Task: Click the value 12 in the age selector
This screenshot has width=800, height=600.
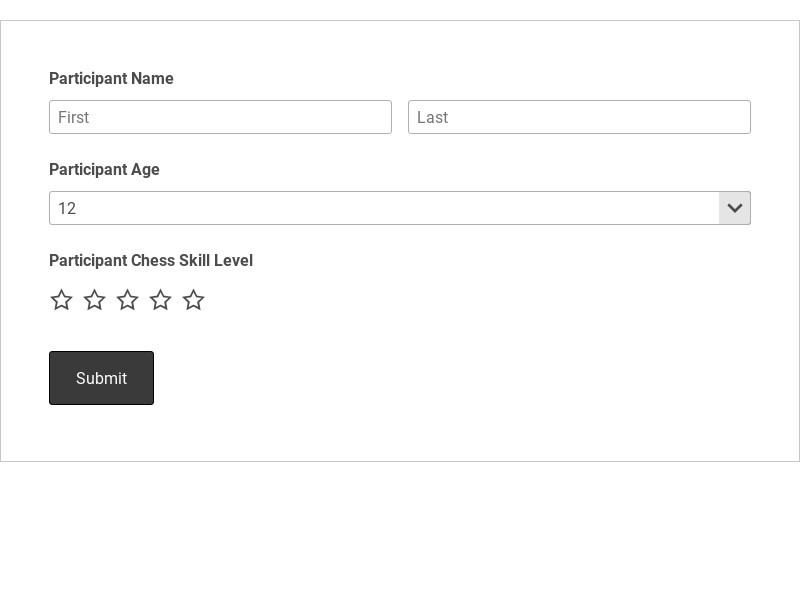Action: tap(67, 208)
